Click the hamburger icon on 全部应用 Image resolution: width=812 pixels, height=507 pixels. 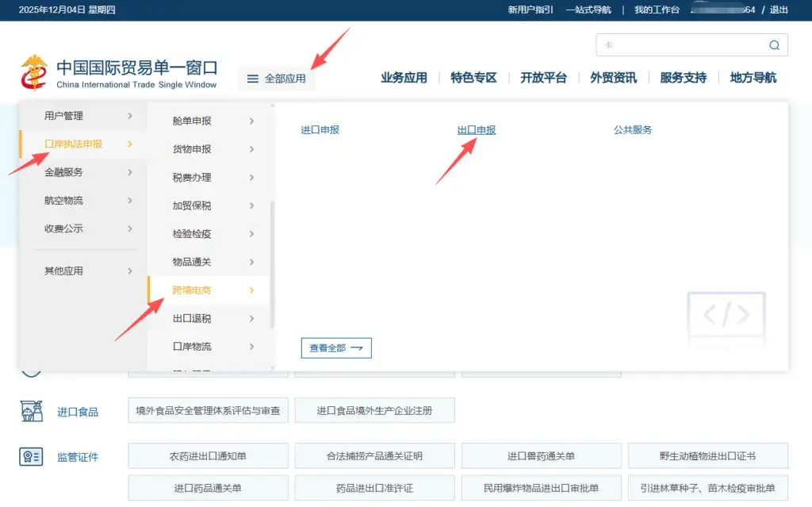pos(253,79)
